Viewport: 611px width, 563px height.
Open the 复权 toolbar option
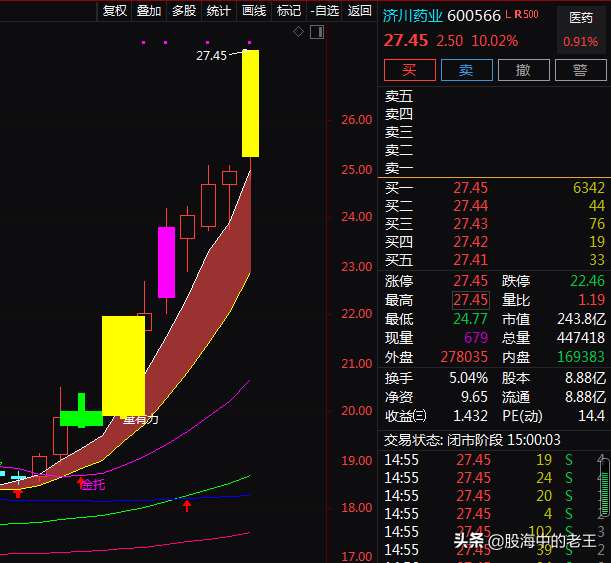[115, 11]
